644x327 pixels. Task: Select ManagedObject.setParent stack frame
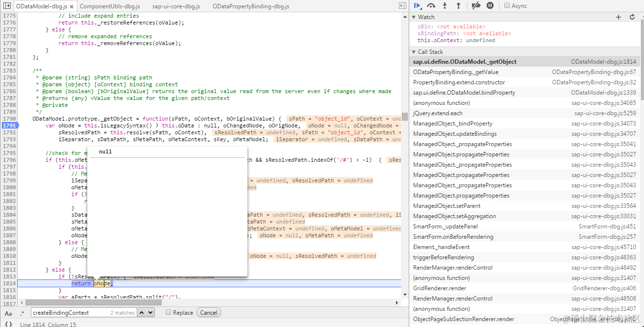click(524, 206)
